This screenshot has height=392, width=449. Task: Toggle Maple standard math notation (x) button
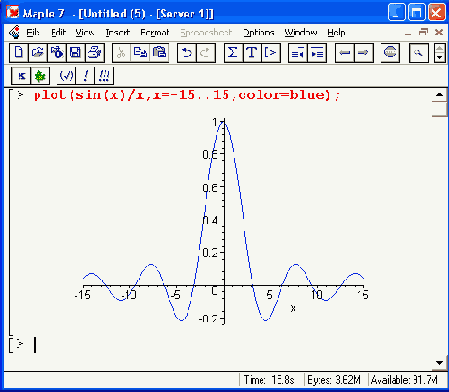pos(66,76)
